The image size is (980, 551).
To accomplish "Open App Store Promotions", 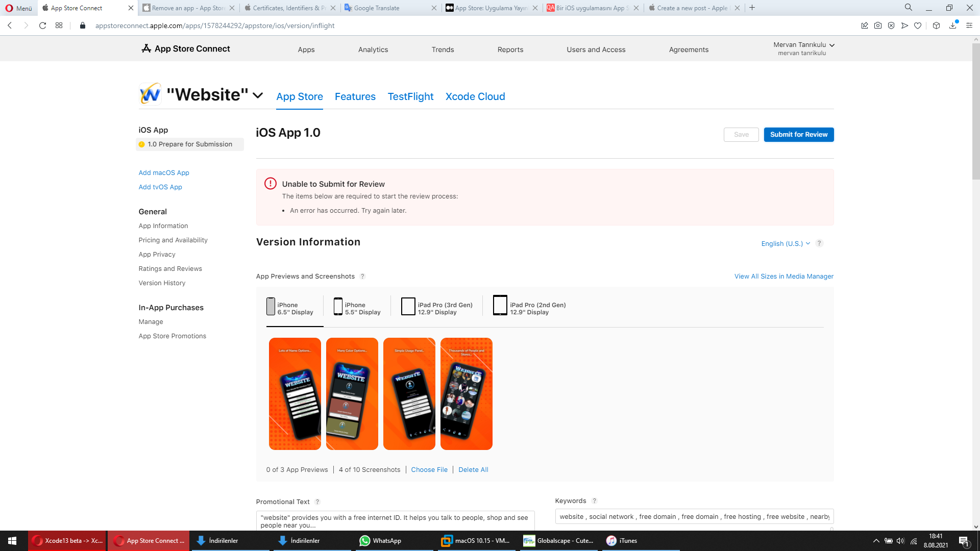I will coord(173,336).
